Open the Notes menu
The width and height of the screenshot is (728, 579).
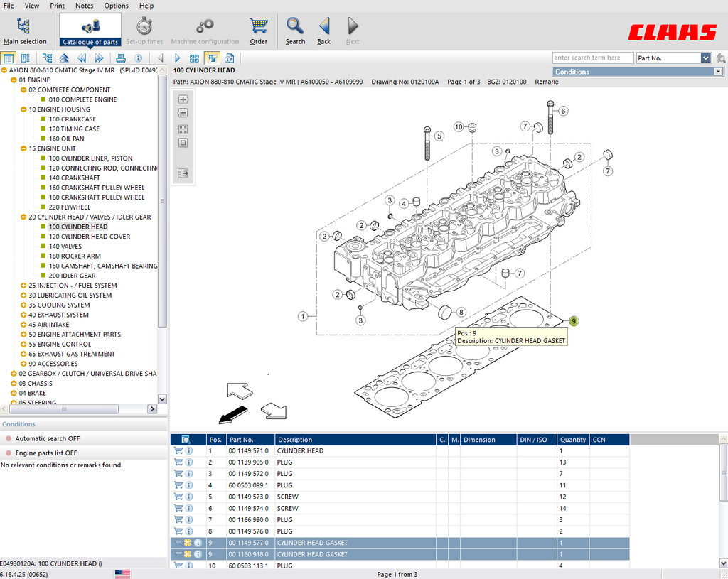pyautogui.click(x=84, y=6)
